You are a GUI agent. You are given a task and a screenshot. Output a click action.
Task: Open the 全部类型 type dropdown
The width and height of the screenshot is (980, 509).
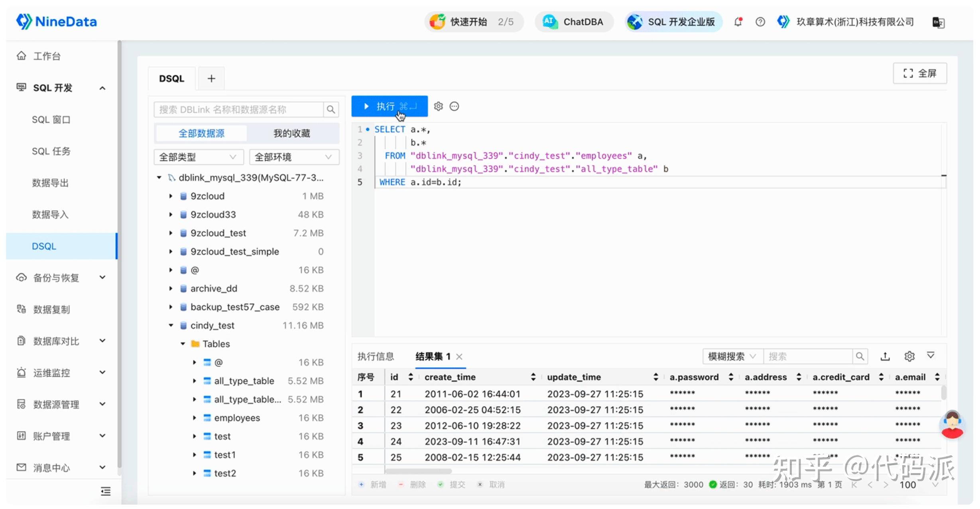(198, 157)
